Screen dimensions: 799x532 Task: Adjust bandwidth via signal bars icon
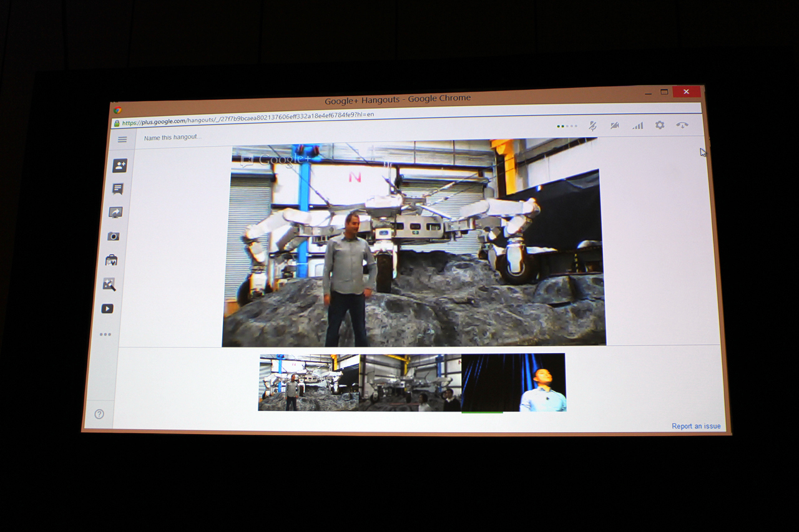[637, 126]
